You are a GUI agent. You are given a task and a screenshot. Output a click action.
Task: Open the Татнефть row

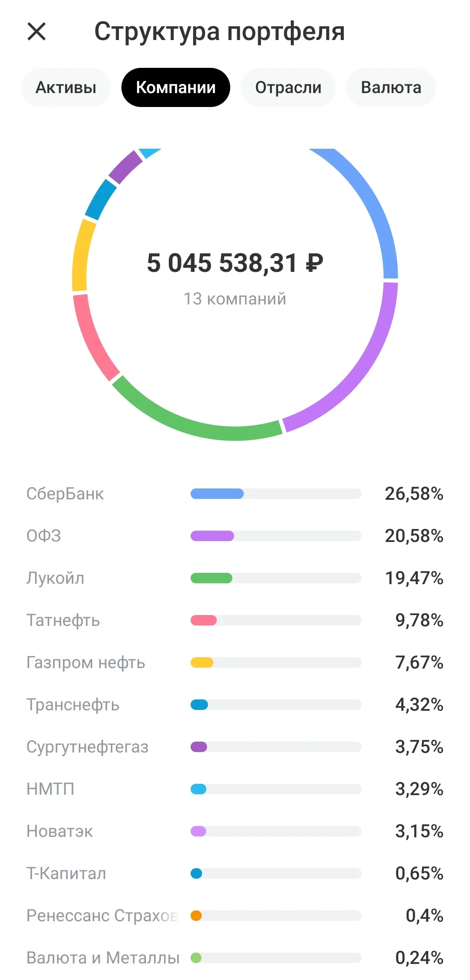[235, 620]
